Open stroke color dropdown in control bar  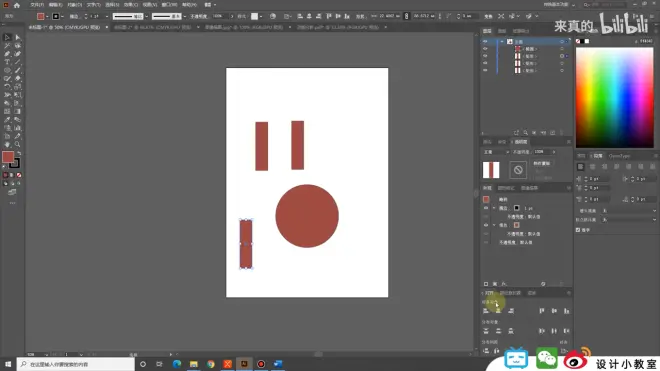point(62,16)
